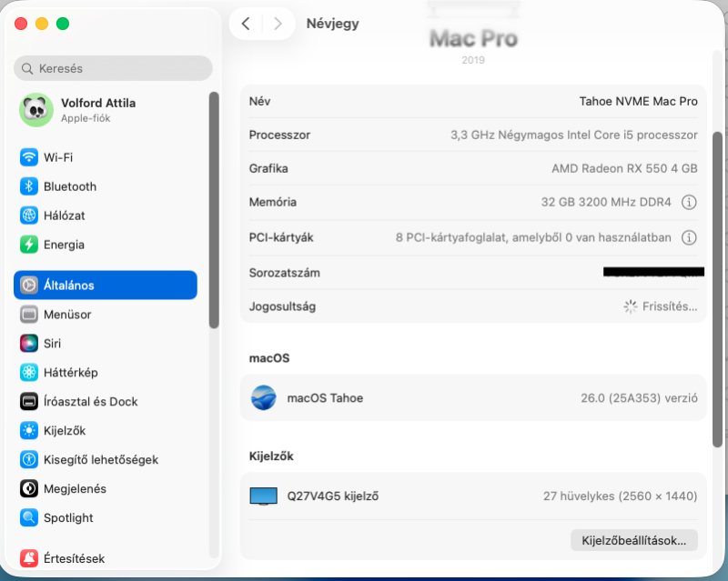Open the Íróasztal és Dock icon
The height and width of the screenshot is (581, 728).
tap(29, 401)
